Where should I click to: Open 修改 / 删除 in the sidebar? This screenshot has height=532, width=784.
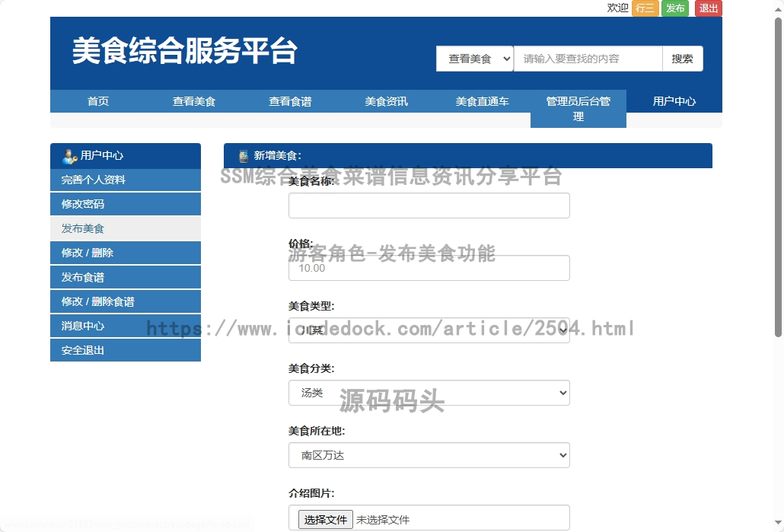126,253
